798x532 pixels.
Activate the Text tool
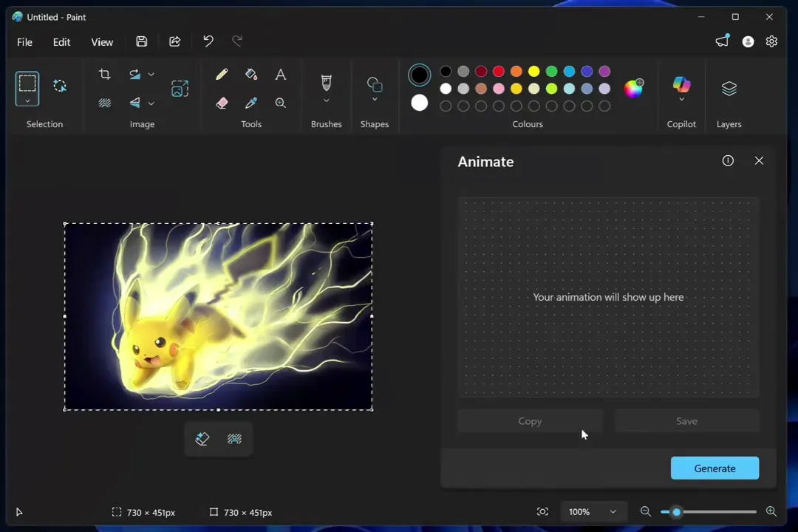281,75
